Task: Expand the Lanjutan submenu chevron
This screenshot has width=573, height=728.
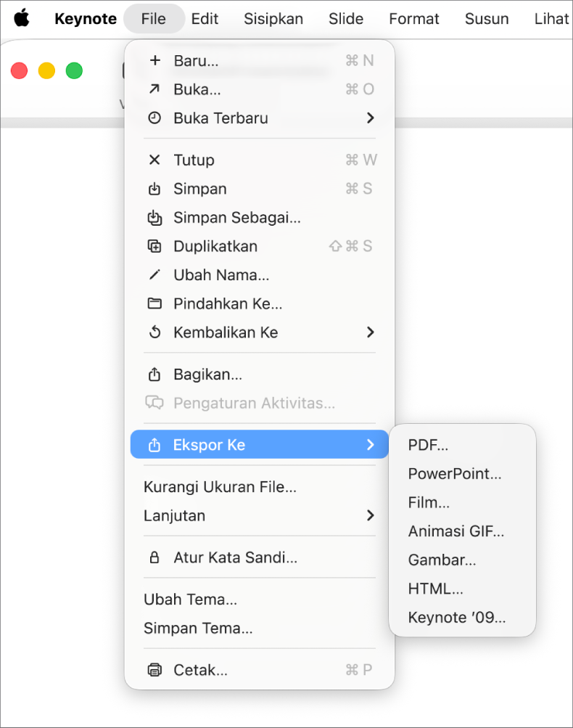Action: tap(370, 515)
